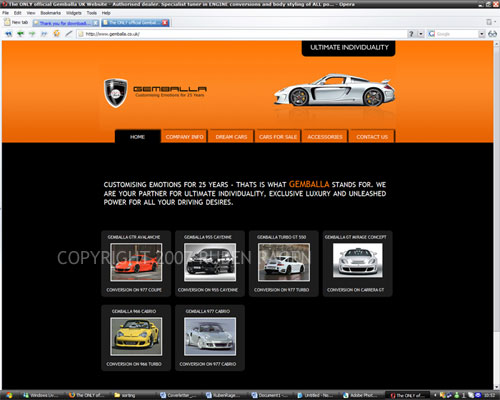Expand the closed tabs dropdown arrow
The image size is (500, 400).
click(495, 22)
